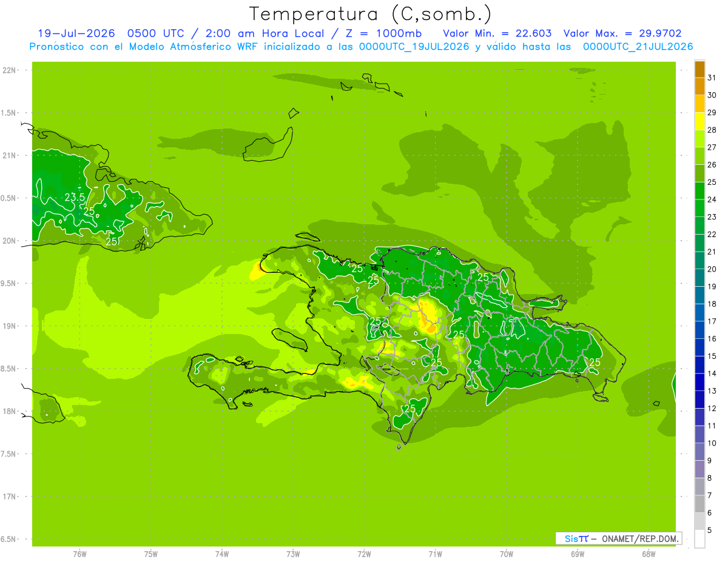Screen dimensions: 728x562
Task: Click the 15 degree blue legend swatch
Action: (x=699, y=347)
